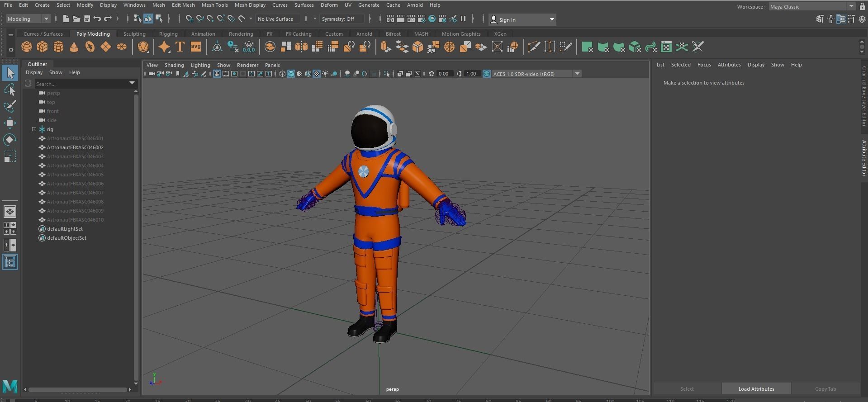Toggle the Outliner layout button in sidebar

10,262
